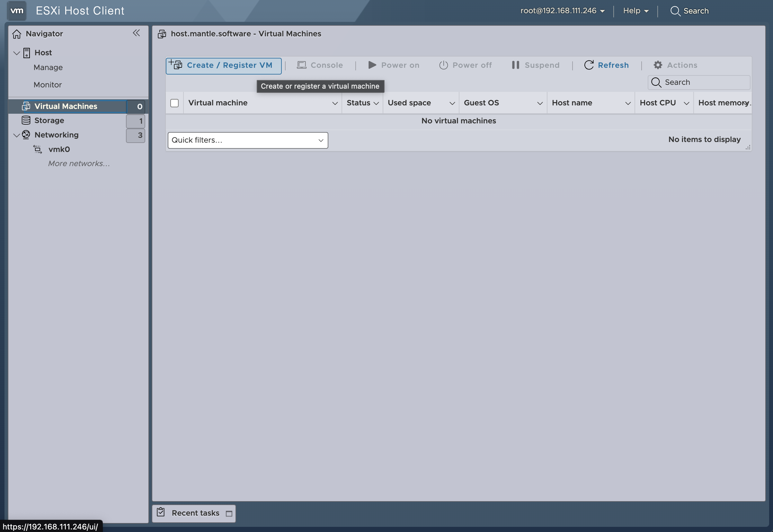Image resolution: width=773 pixels, height=532 pixels.
Task: Open the Virtual machine column dropdown arrow
Action: [x=335, y=103]
